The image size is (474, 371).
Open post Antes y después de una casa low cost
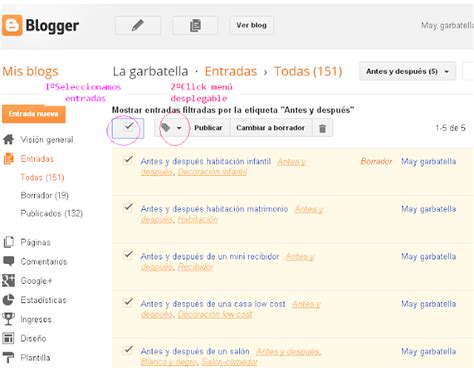pyautogui.click(x=213, y=304)
